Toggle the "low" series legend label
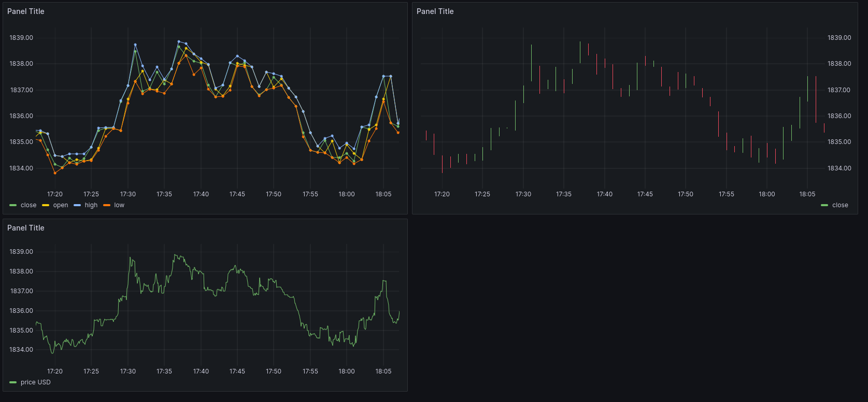Viewport: 868px width, 402px height. (119, 206)
